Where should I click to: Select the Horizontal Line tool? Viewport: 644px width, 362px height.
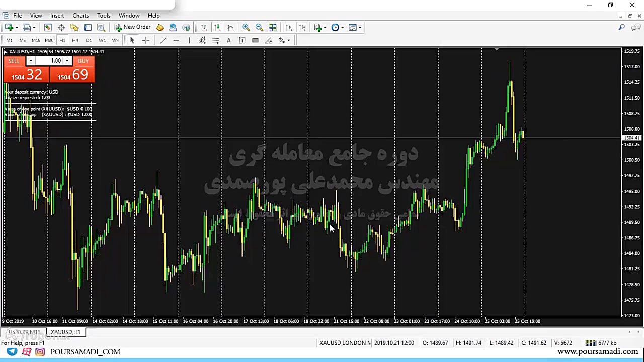(176, 40)
